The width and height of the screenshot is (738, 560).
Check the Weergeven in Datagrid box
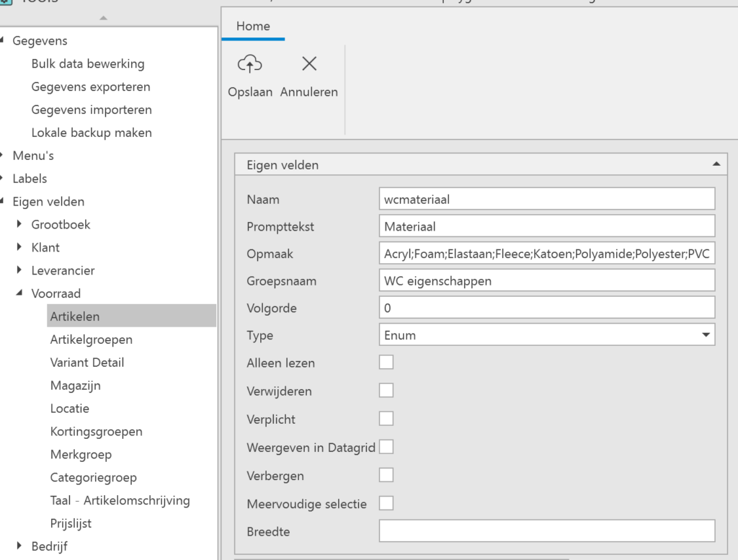pos(386,447)
